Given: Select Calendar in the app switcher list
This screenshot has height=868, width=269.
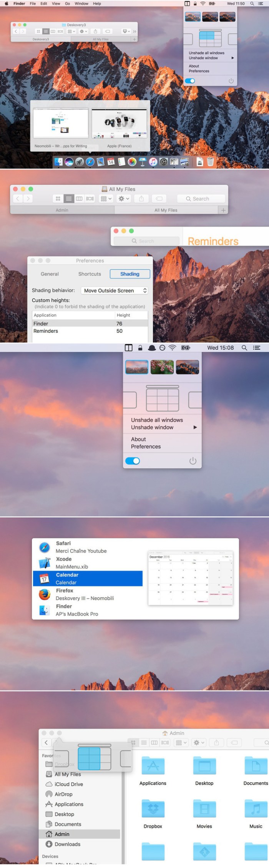Looking at the screenshot, I should point(88,579).
